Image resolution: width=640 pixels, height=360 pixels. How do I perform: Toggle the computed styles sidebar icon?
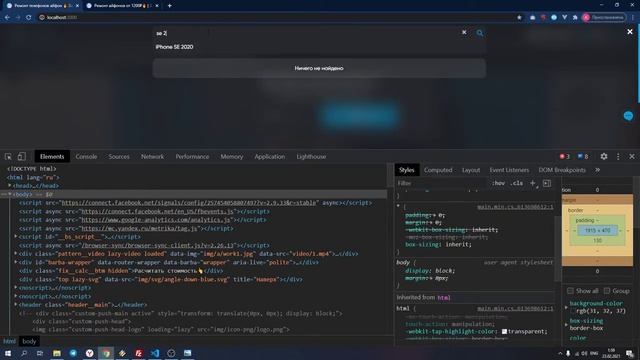[x=547, y=183]
